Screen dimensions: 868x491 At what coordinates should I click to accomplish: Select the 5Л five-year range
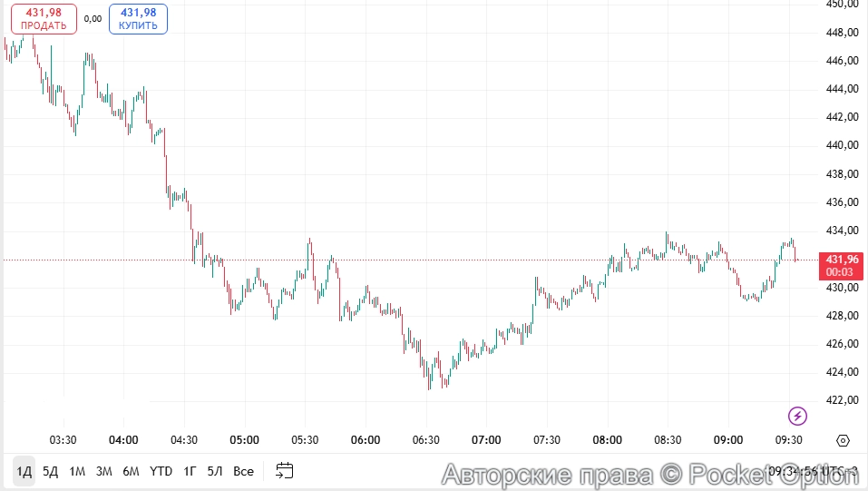tap(215, 471)
